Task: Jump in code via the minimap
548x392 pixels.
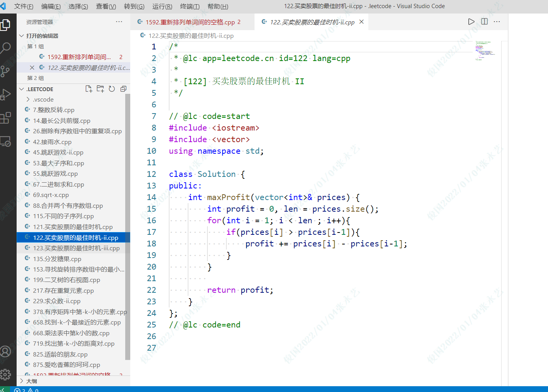Action: [x=485, y=50]
